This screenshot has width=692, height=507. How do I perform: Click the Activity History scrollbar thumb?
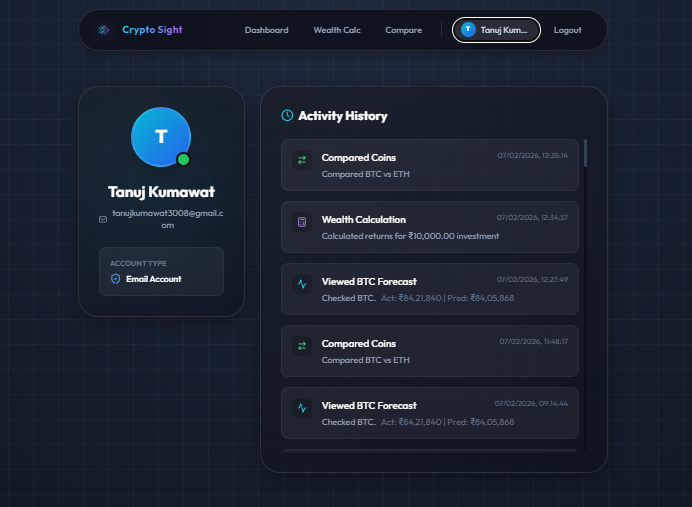tap(586, 153)
